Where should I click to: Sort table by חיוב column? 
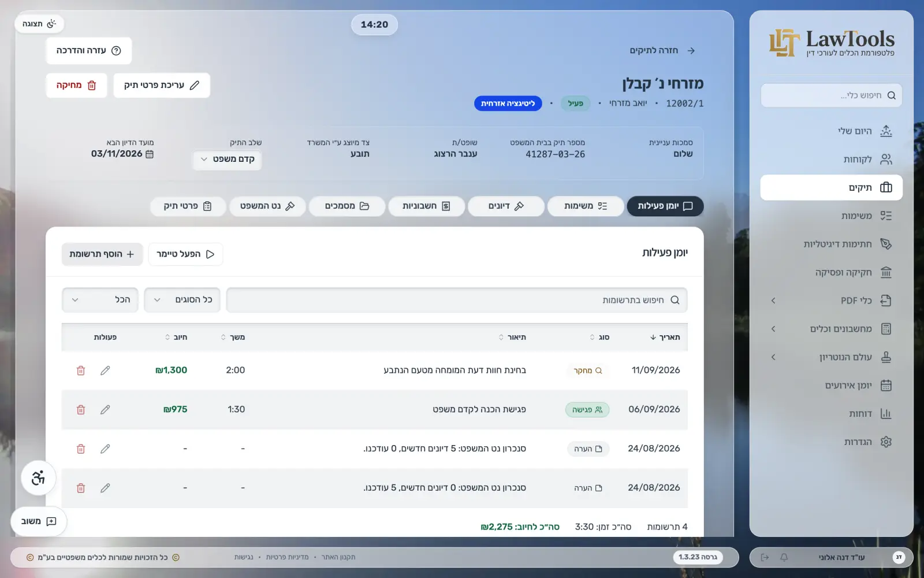tap(176, 338)
